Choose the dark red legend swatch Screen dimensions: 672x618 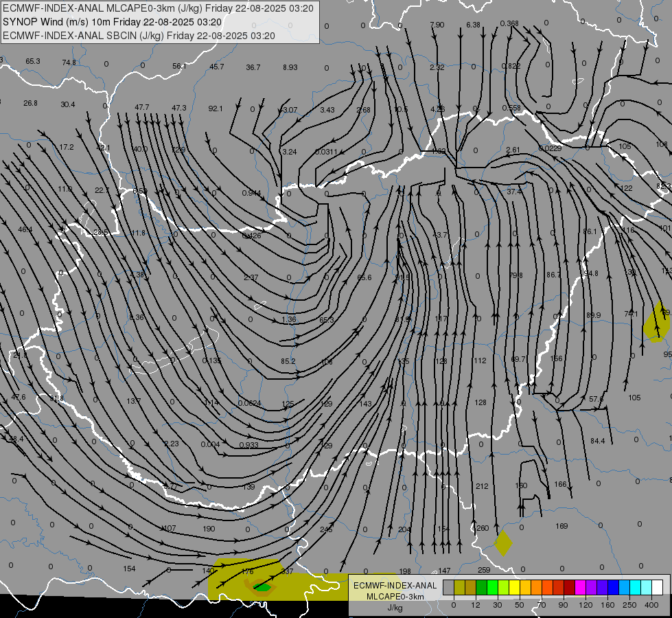pyautogui.click(x=570, y=588)
